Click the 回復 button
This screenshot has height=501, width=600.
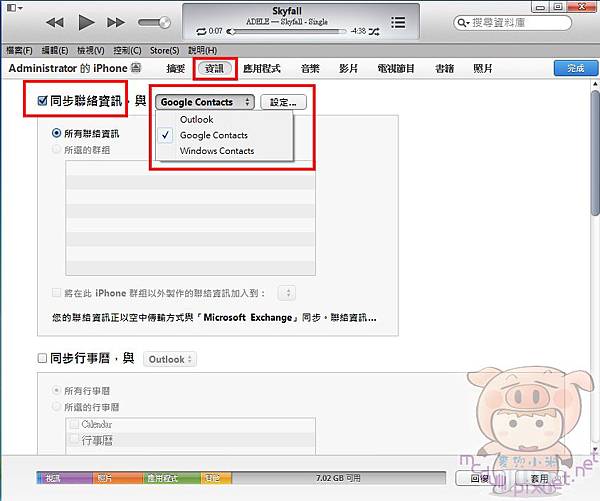(x=481, y=478)
